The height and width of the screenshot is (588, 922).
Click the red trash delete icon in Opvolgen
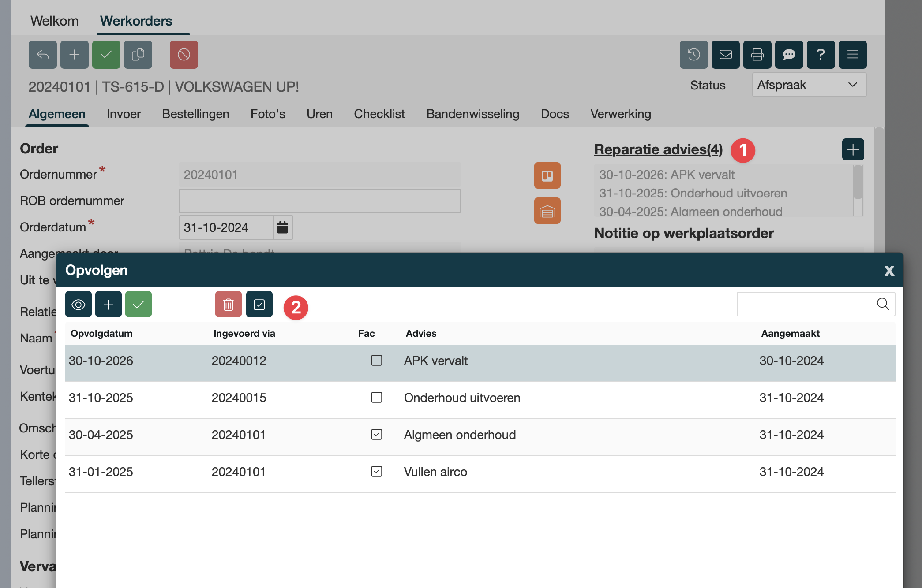tap(228, 304)
